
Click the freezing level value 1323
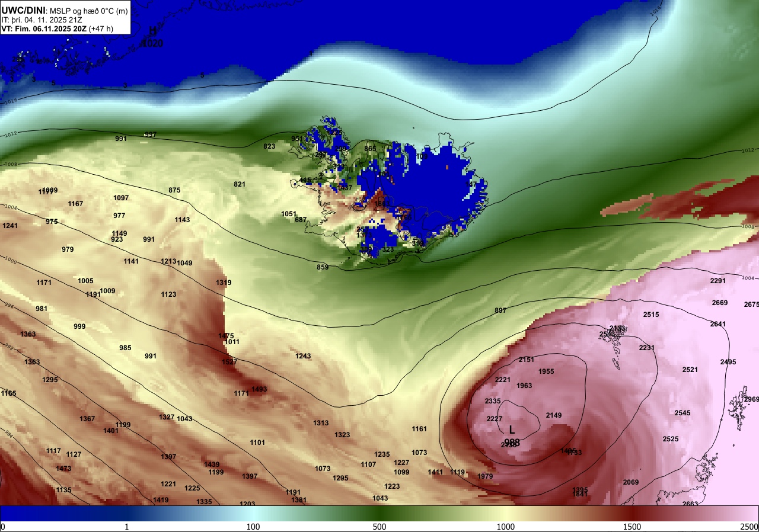[342, 435]
